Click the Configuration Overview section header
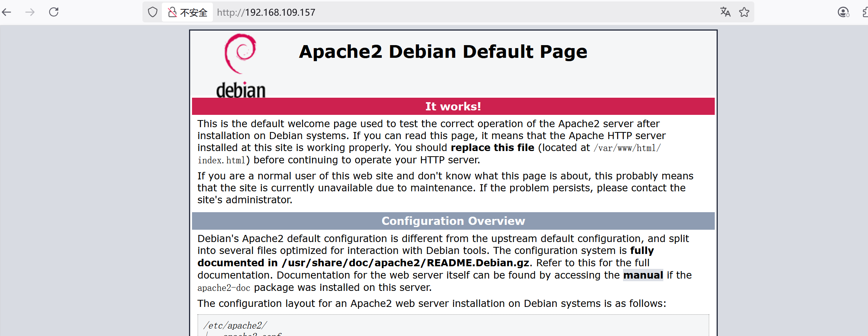Viewport: 868px width, 336px height. point(453,221)
